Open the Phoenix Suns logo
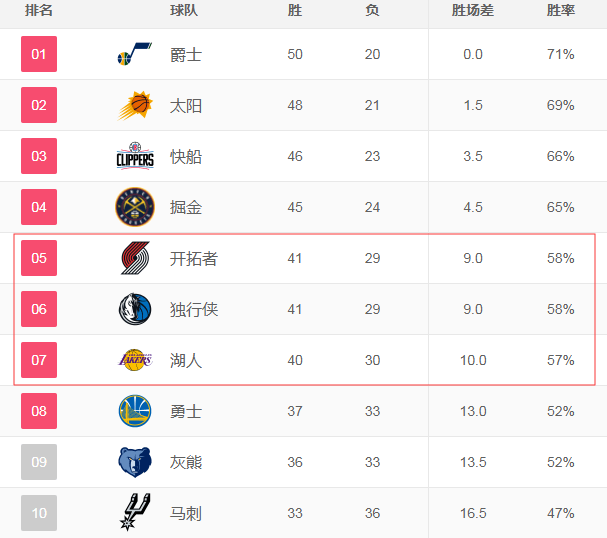The width and height of the screenshot is (607, 538). tap(135, 105)
